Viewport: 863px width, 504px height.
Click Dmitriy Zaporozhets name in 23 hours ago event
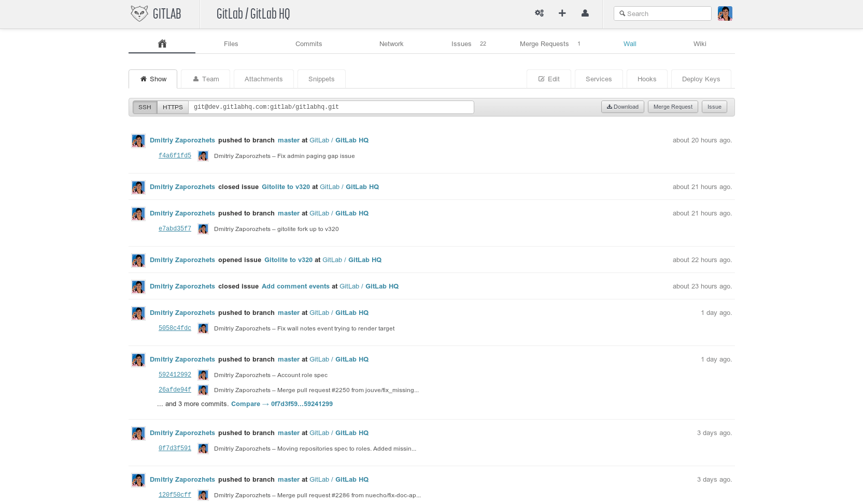pos(182,286)
